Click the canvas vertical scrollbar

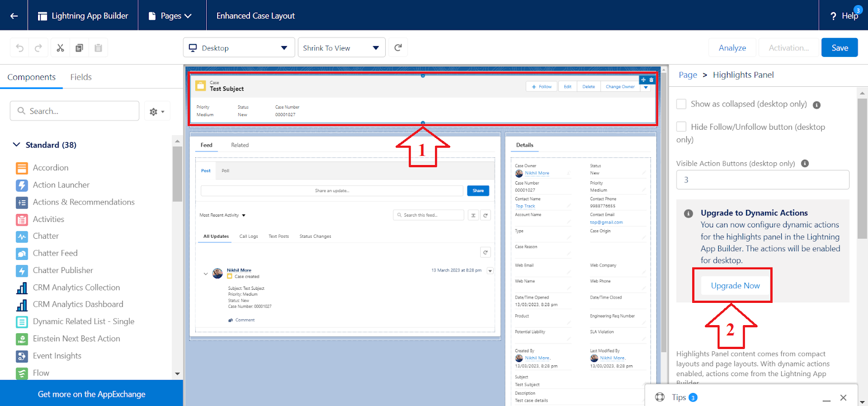[663, 212]
